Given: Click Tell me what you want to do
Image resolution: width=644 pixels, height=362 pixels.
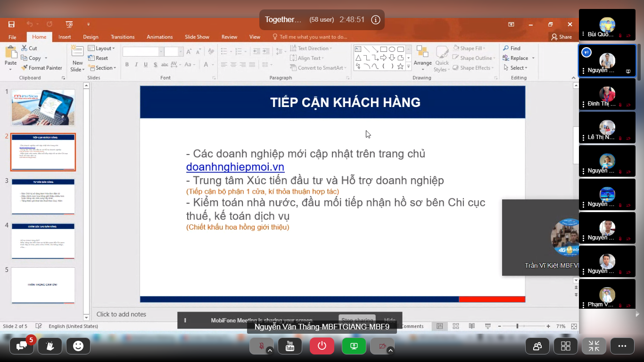Looking at the screenshot, I should (310, 37).
